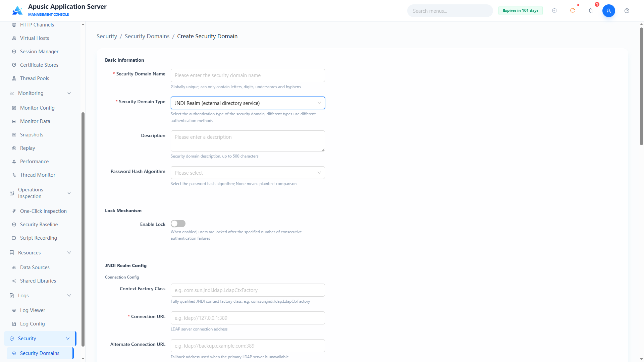
Task: Open the notifications bell icon
Action: tap(591, 11)
